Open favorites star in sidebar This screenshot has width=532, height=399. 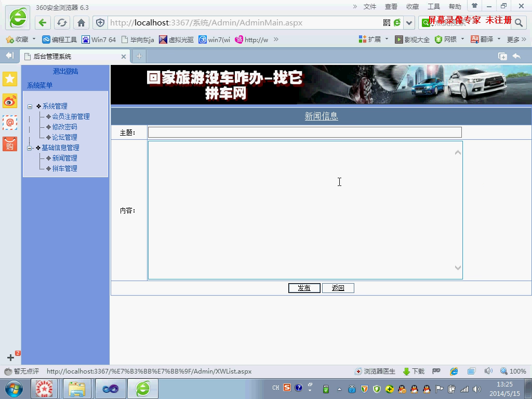[10, 79]
